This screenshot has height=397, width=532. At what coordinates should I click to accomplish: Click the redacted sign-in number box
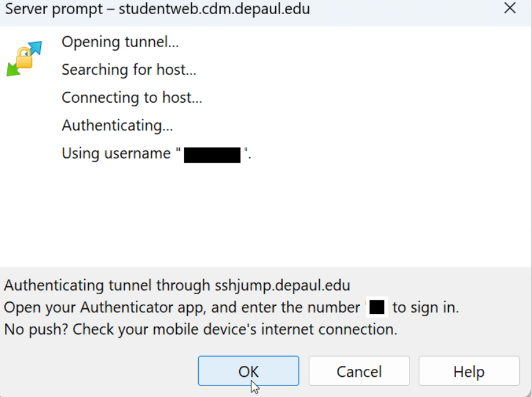tap(377, 307)
